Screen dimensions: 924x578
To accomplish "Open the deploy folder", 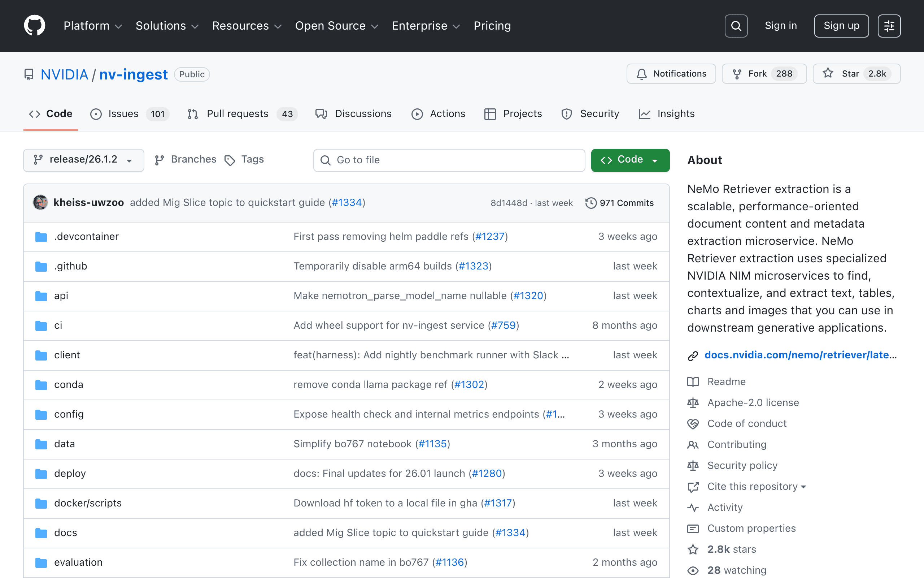I will [70, 474].
